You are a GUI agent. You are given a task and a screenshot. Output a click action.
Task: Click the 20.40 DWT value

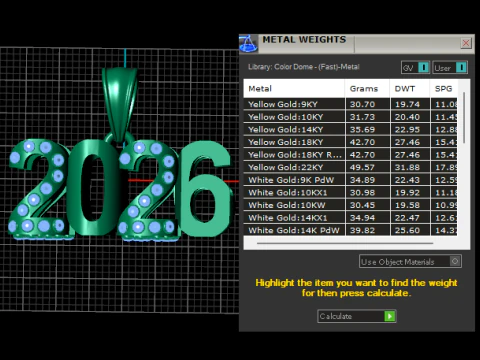407,117
